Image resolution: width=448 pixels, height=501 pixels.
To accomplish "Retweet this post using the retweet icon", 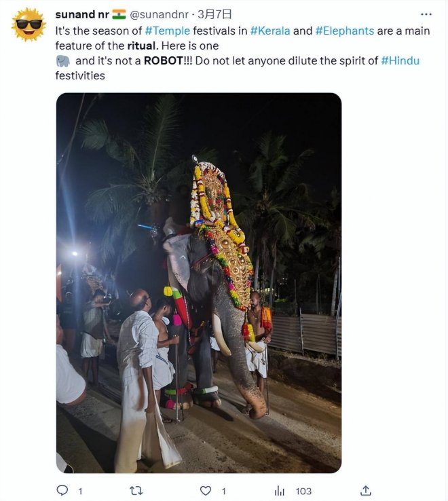I will click(x=135, y=490).
